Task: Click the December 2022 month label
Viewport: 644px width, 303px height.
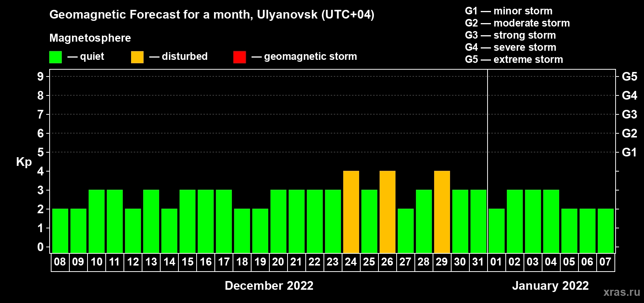Action: click(x=269, y=286)
